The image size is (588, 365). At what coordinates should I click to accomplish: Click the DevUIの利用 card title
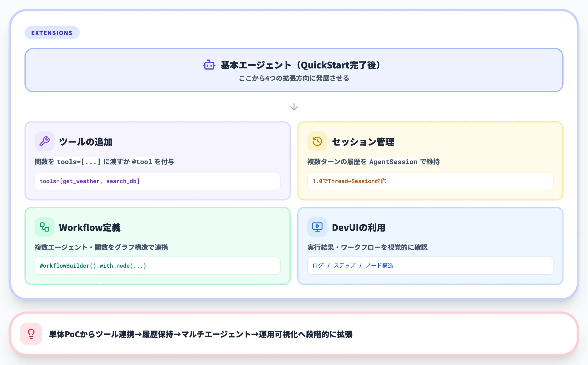[359, 228]
